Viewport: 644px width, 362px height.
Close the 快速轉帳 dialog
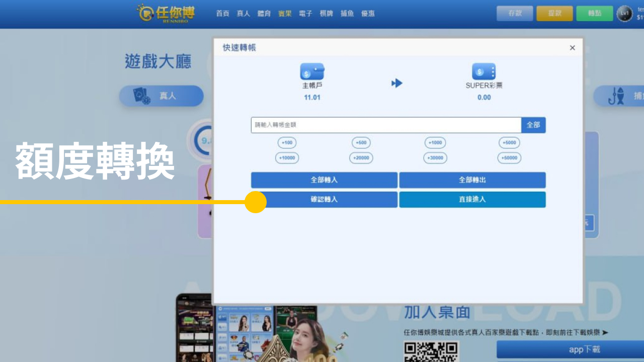(x=572, y=48)
